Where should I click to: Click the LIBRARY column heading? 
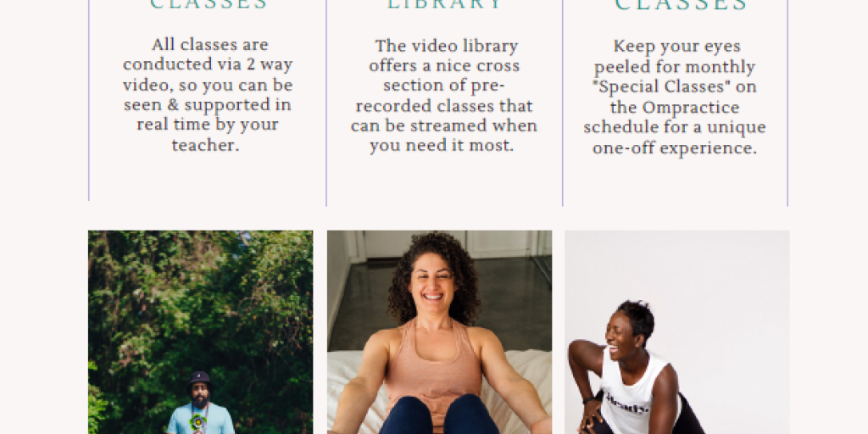tap(444, 4)
